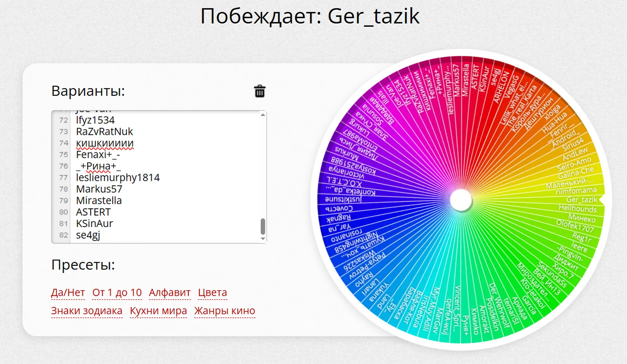Click the _+Рина+_ entry in variants

pos(98,166)
